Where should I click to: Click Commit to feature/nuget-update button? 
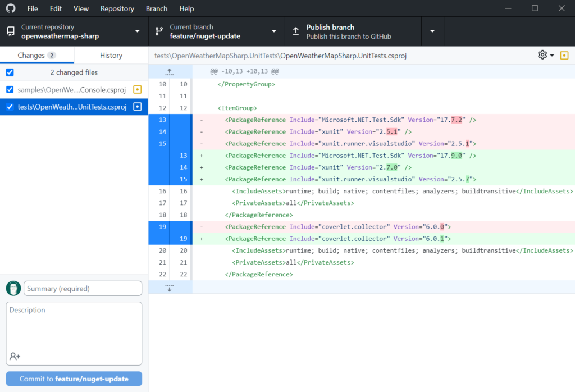(74, 379)
